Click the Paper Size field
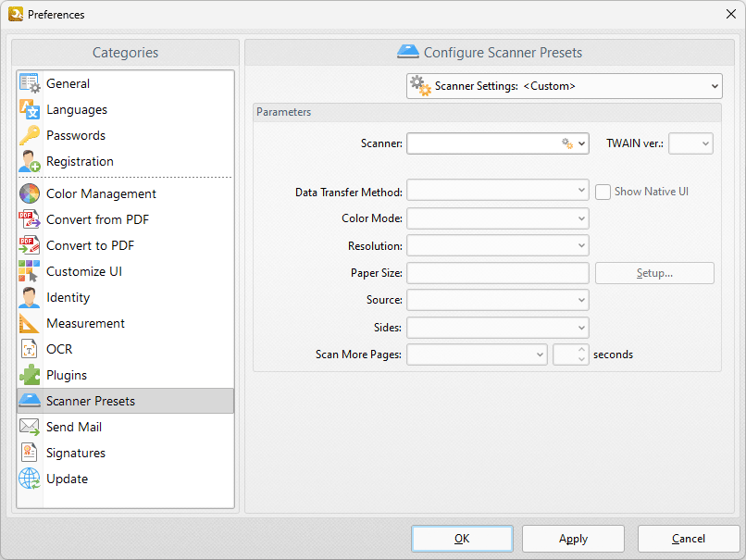The width and height of the screenshot is (746, 560). (498, 273)
